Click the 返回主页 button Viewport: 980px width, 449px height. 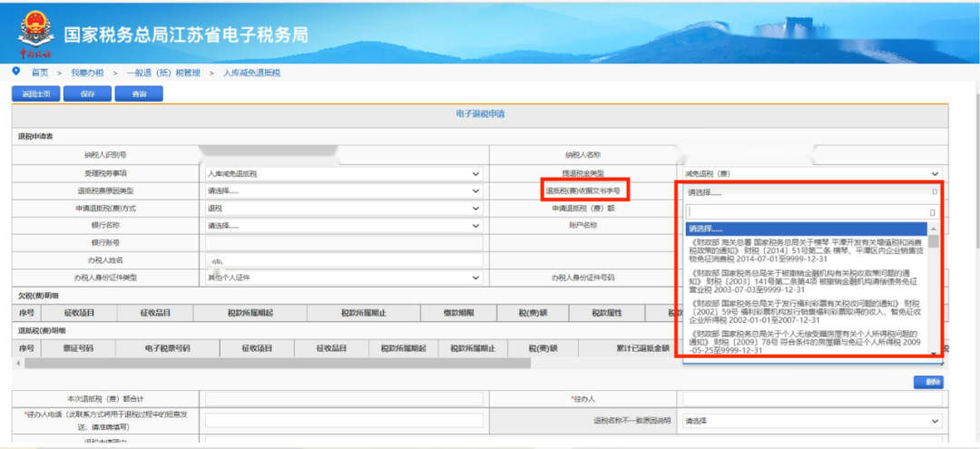36,94
